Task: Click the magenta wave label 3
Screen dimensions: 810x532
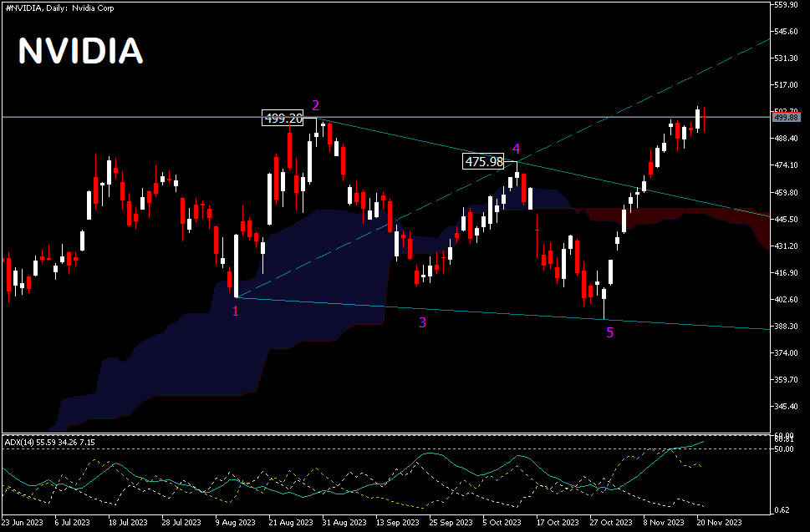Action: click(423, 322)
